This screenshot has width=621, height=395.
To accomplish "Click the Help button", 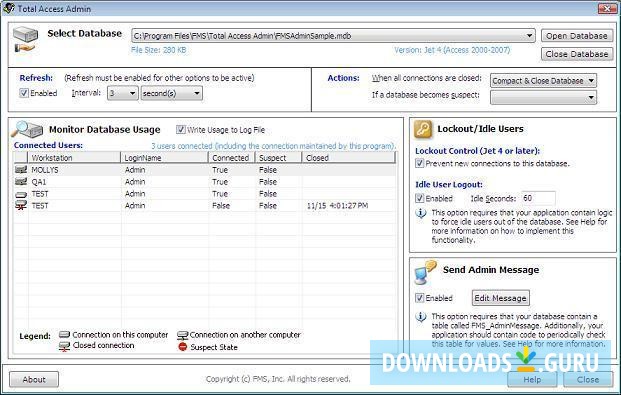I will [532, 380].
